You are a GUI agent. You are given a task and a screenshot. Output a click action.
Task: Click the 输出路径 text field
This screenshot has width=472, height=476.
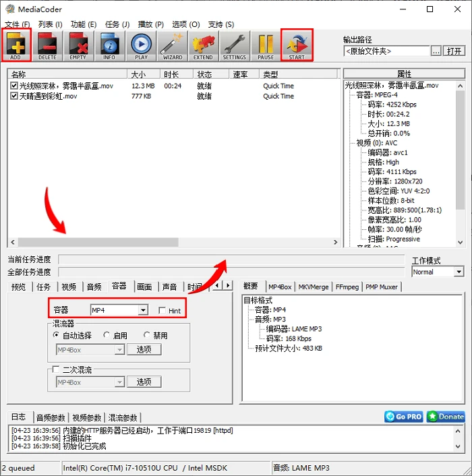[x=387, y=51]
